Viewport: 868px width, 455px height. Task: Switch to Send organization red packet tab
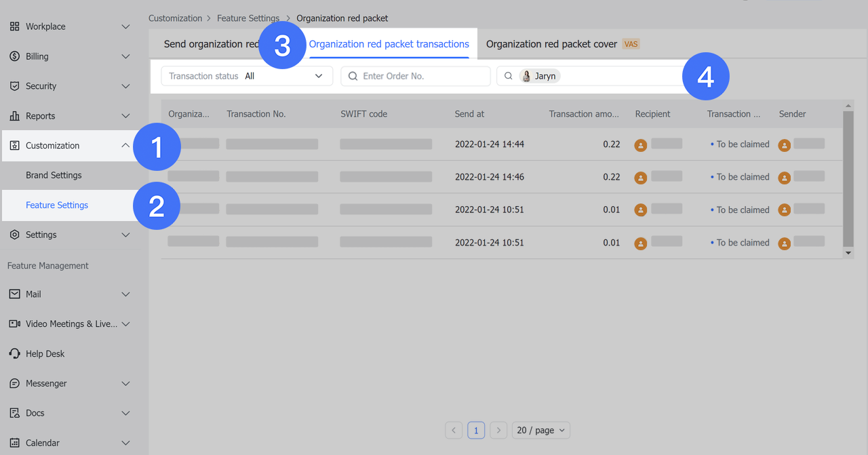210,44
